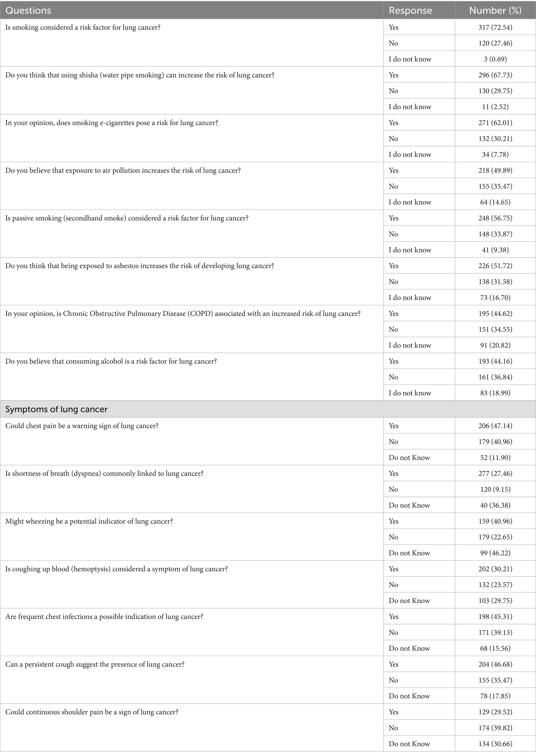
Task: Select the e-cigarettes risk question text
Action: coord(111,123)
